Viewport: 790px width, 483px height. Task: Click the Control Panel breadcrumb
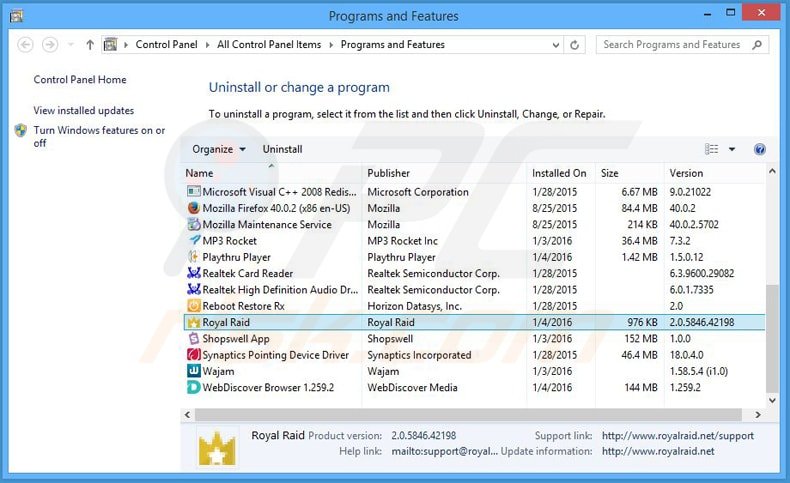point(166,44)
